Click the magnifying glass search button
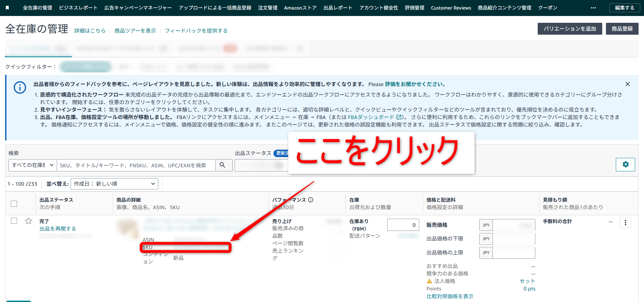 [222, 165]
